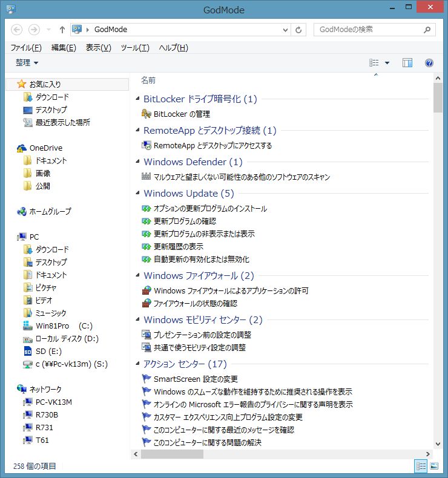Open 更新プログラムの確認 item
The height and width of the screenshot is (478, 448).
pyautogui.click(x=185, y=221)
